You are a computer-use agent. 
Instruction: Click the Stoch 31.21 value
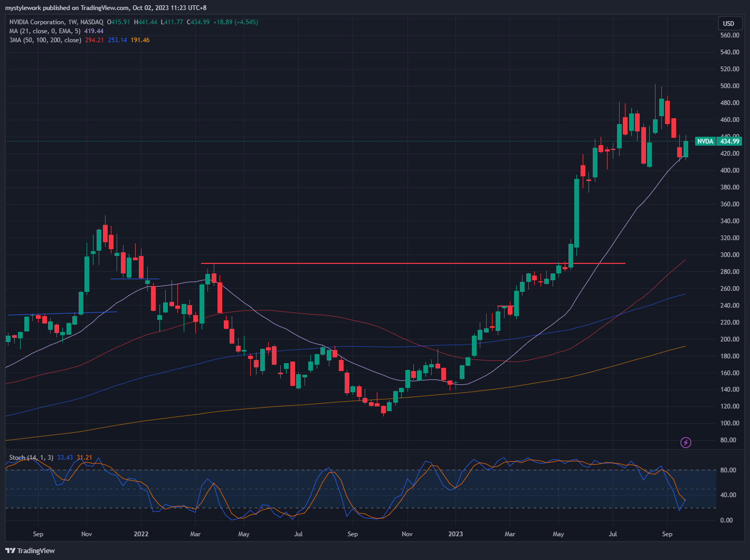tap(84, 458)
